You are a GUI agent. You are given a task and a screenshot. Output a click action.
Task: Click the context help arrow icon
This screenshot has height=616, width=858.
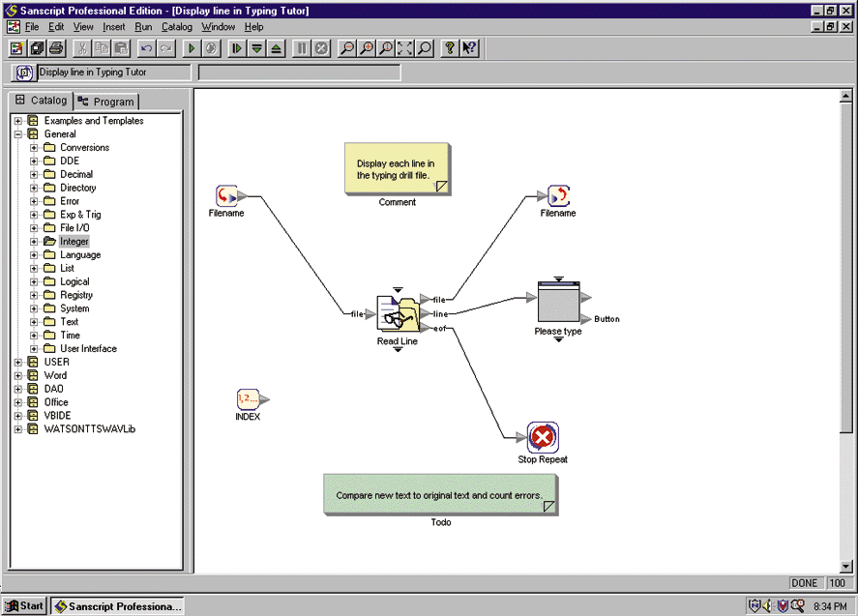click(470, 48)
